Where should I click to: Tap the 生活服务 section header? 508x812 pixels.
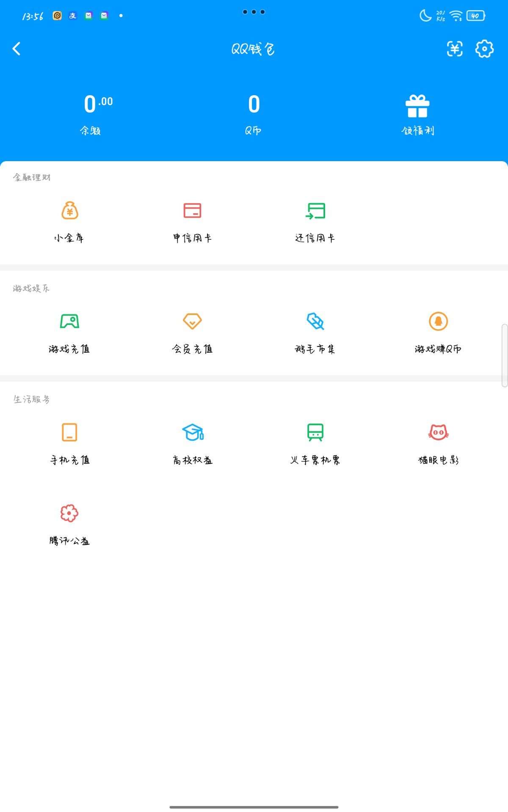click(32, 399)
